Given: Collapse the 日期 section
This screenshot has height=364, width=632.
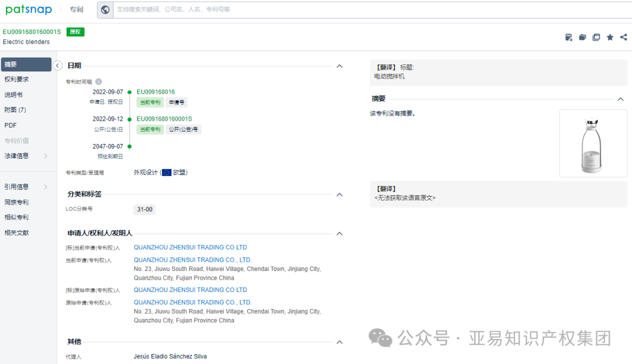Looking at the screenshot, I should coord(339,66).
